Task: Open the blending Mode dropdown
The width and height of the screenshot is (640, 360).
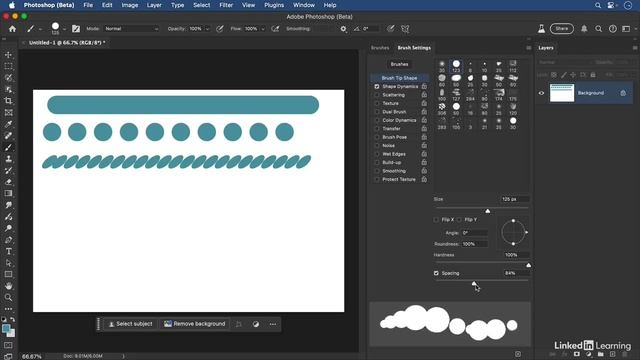Action: pyautogui.click(x=131, y=29)
